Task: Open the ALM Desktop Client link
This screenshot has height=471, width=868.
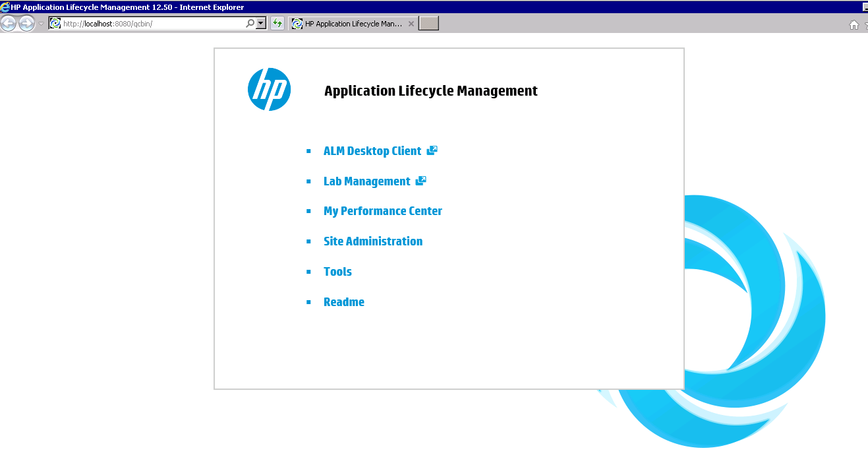Action: 372,151
